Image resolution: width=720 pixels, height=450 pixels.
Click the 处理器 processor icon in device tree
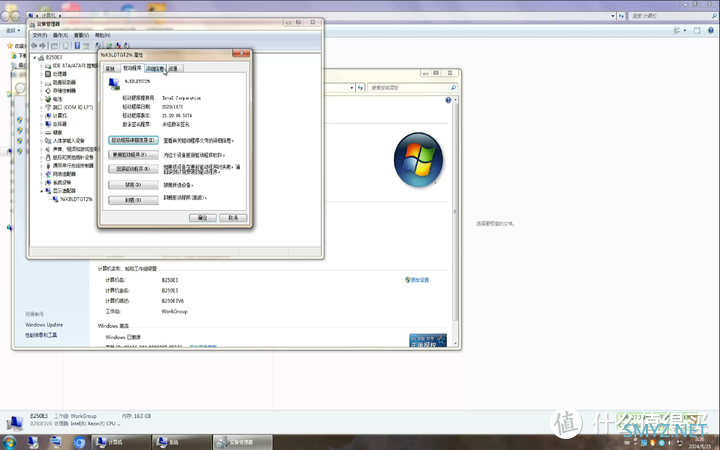pos(48,74)
